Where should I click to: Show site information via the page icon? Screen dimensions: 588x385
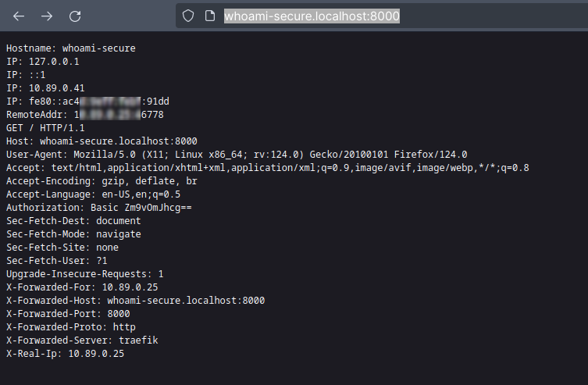(x=209, y=16)
